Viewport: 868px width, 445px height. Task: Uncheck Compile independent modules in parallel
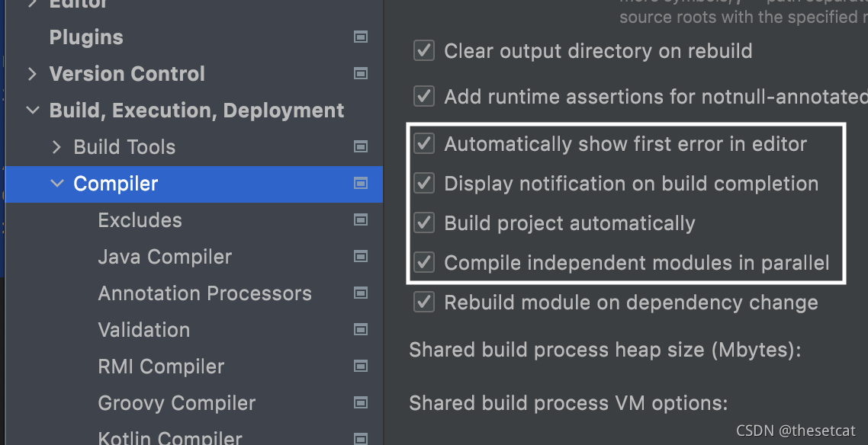pos(423,262)
